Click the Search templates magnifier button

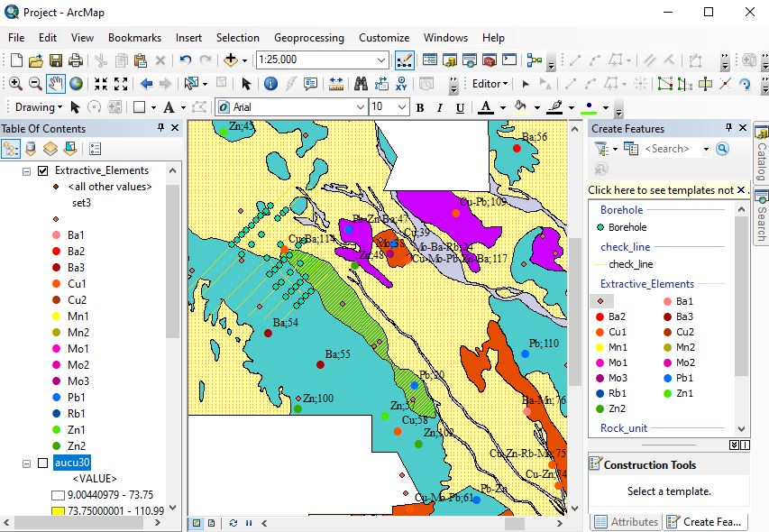(722, 149)
